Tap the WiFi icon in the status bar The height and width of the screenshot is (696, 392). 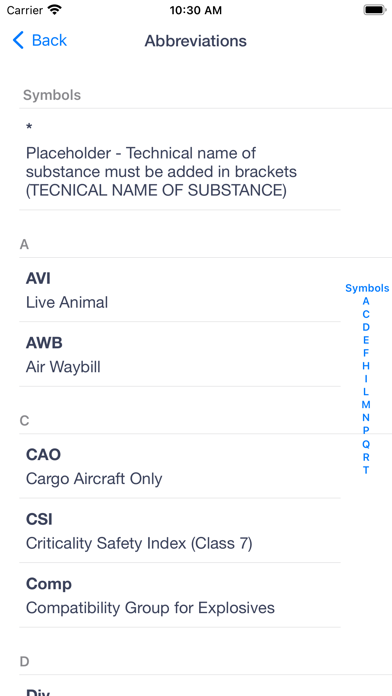coord(55,10)
